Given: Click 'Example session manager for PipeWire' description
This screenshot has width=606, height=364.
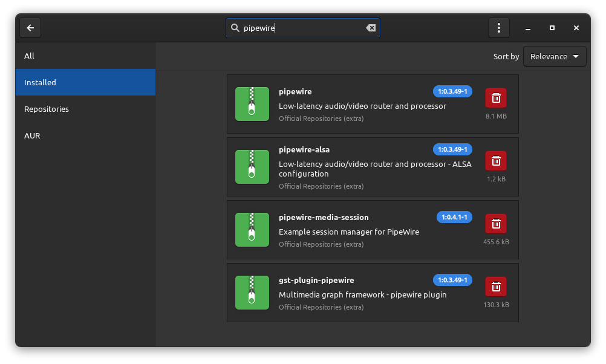Looking at the screenshot, I should point(349,232).
